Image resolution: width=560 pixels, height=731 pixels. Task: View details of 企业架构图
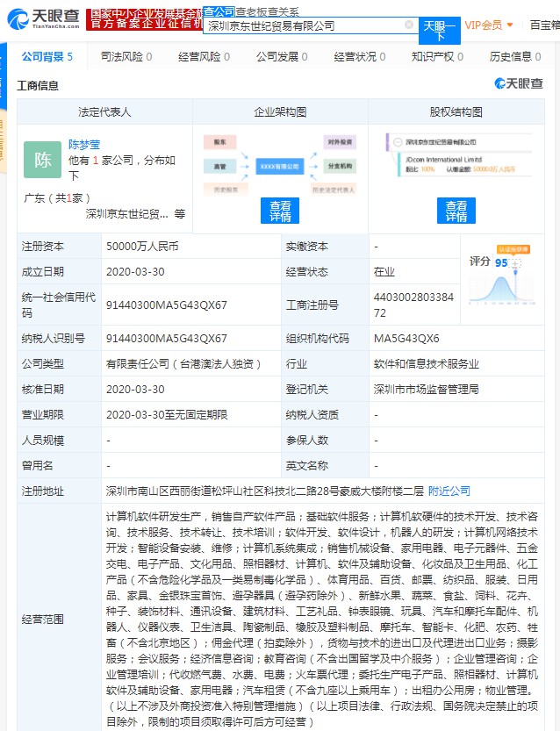coord(280,211)
